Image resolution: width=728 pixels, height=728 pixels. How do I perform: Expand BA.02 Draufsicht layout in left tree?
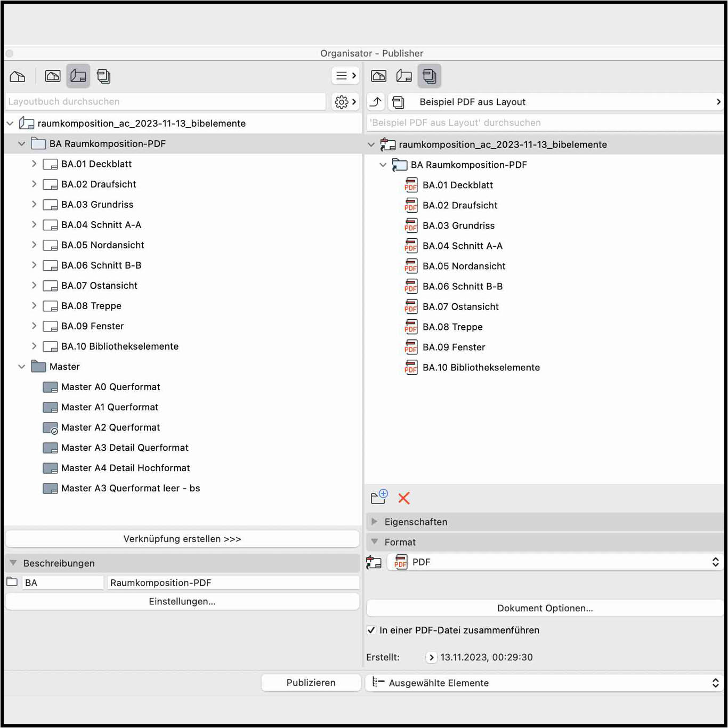[34, 184]
